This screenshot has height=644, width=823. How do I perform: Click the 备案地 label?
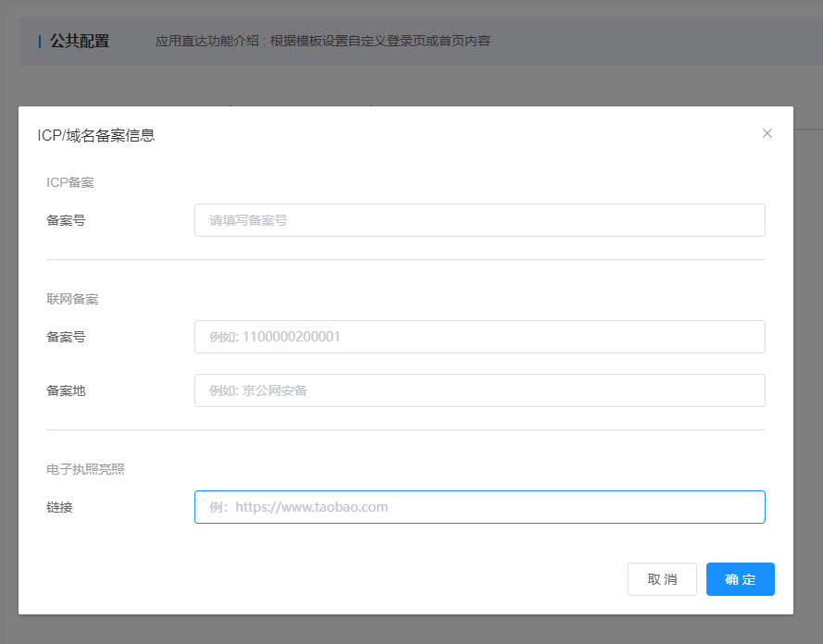pyautogui.click(x=66, y=390)
